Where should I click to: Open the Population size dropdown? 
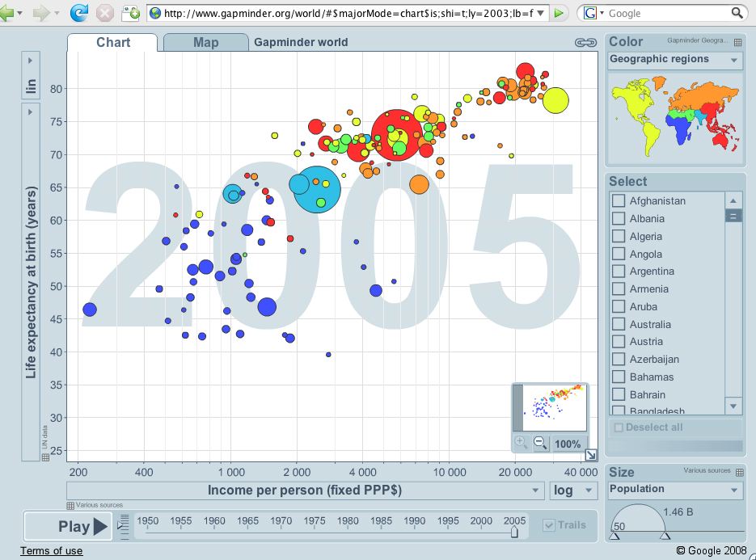(675, 490)
